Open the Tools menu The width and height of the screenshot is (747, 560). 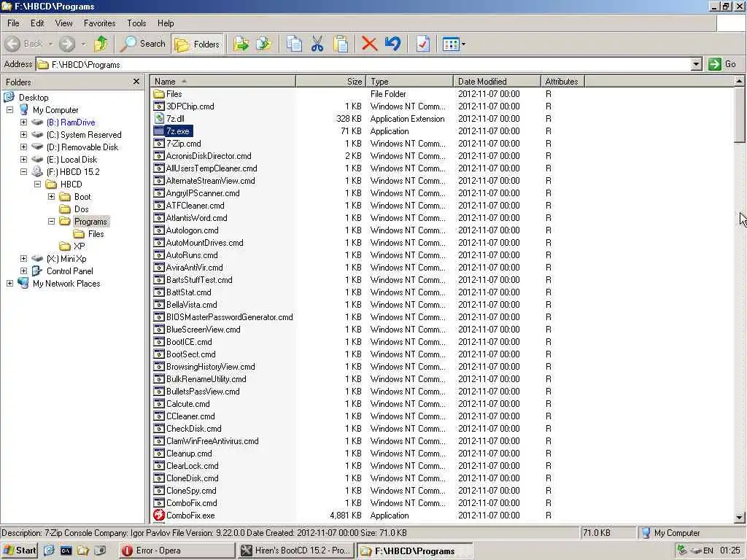pos(136,23)
